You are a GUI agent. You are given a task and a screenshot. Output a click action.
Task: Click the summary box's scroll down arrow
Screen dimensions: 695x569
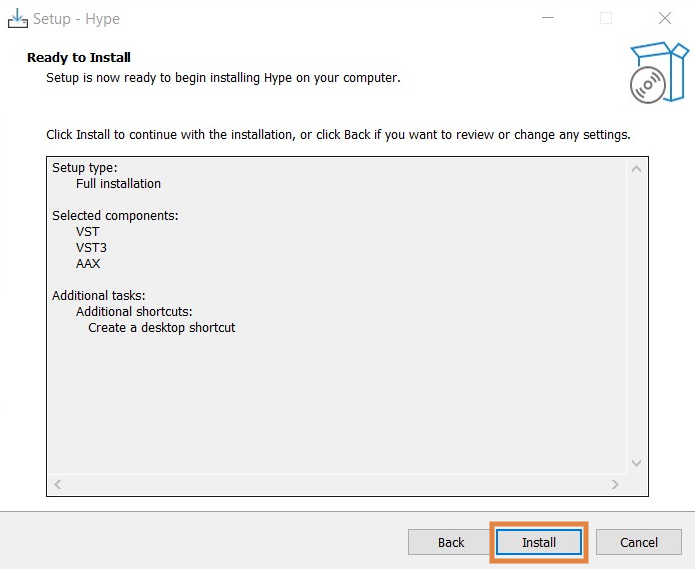pos(636,463)
